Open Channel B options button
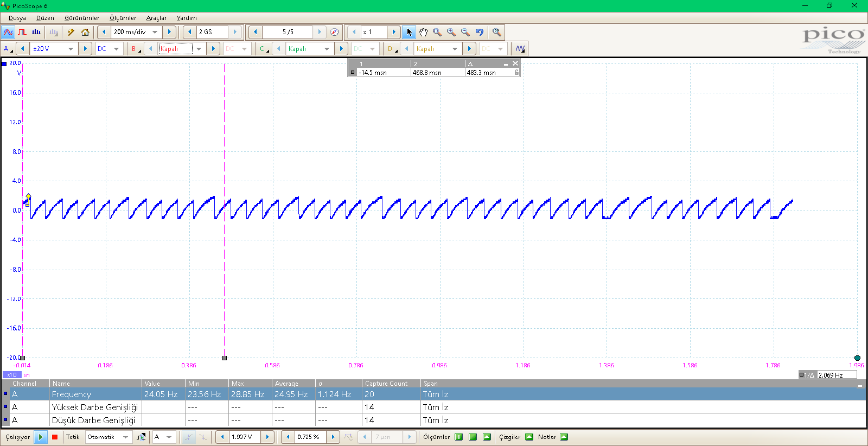The image size is (868, 446). 135,49
